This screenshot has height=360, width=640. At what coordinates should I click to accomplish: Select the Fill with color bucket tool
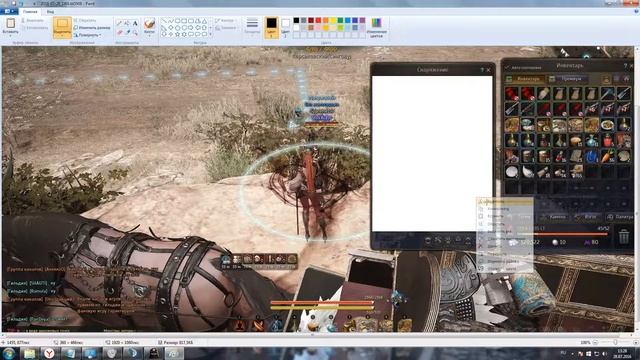tap(127, 23)
